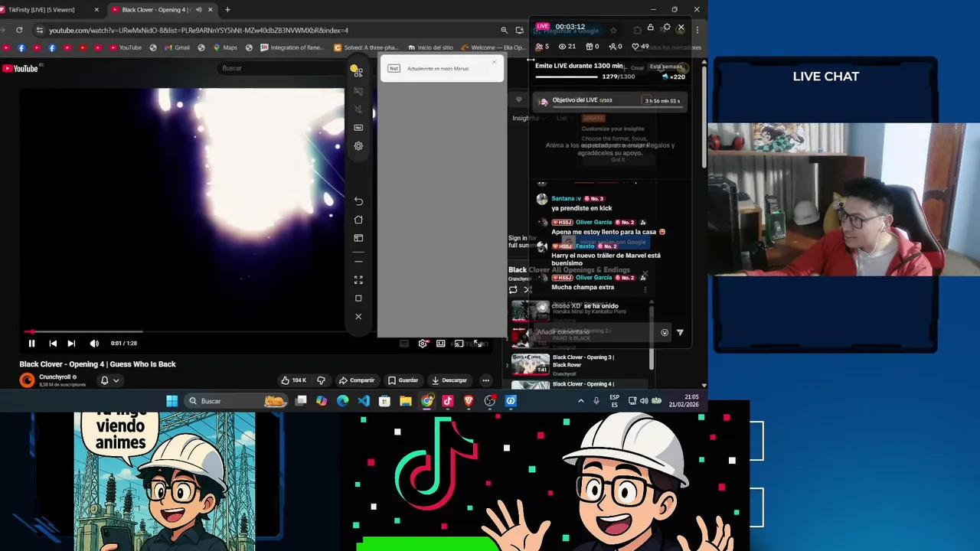
Task: Mute the YouTube player volume
Action: click(x=94, y=344)
